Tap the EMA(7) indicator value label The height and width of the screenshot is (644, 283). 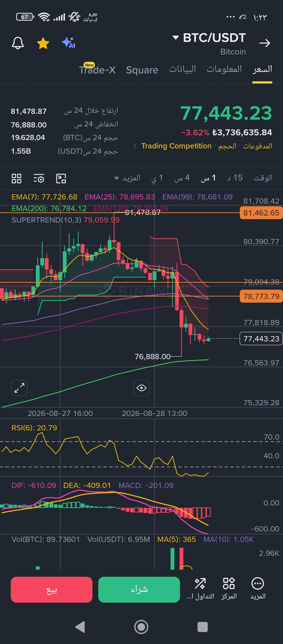click(x=45, y=197)
